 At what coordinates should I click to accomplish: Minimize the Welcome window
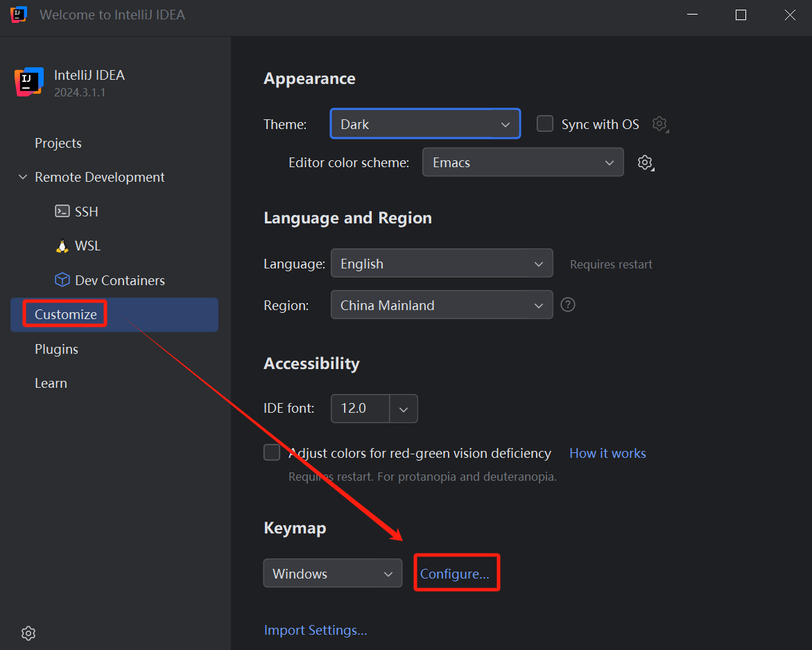(692, 15)
